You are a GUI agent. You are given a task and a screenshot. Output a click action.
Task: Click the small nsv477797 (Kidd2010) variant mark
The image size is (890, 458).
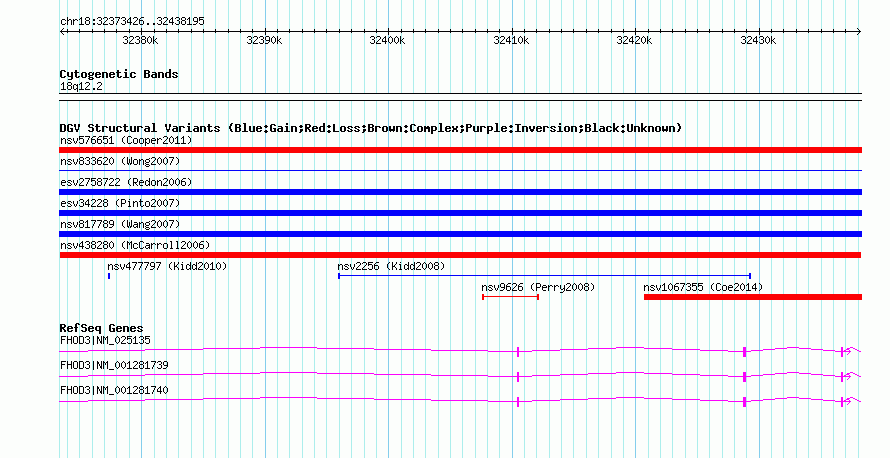click(108, 276)
